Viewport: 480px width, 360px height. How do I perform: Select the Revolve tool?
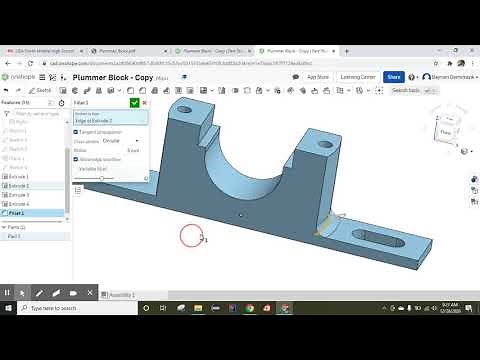(75, 90)
